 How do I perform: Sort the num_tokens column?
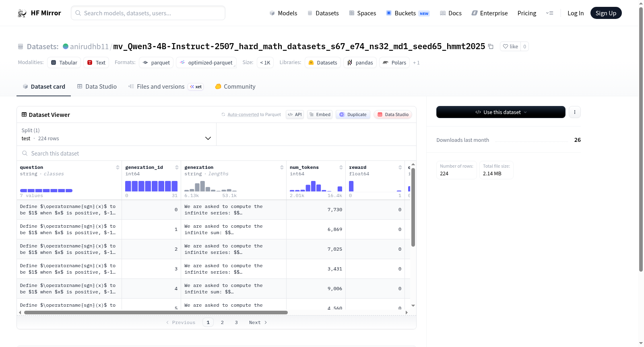341,167
